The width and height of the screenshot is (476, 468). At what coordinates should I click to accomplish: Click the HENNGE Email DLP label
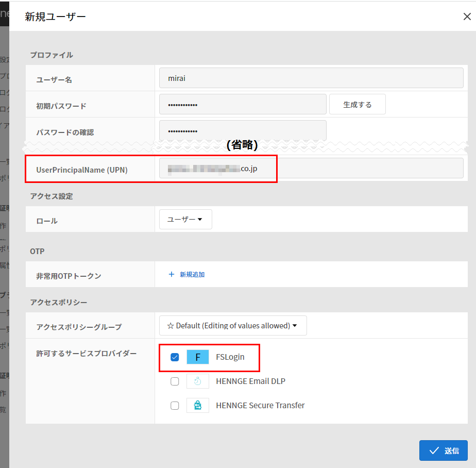[250, 381]
